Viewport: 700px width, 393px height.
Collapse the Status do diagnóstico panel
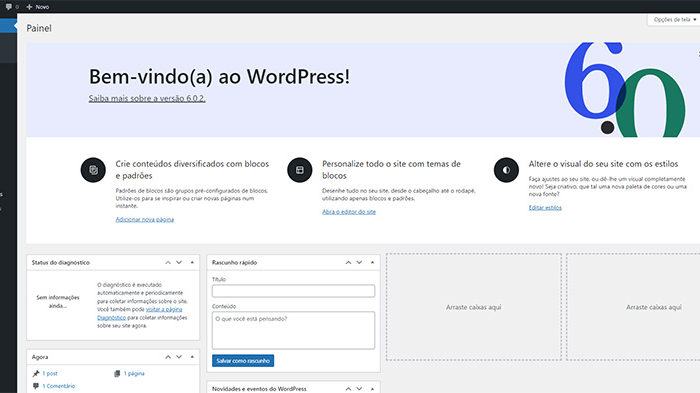tap(192, 263)
